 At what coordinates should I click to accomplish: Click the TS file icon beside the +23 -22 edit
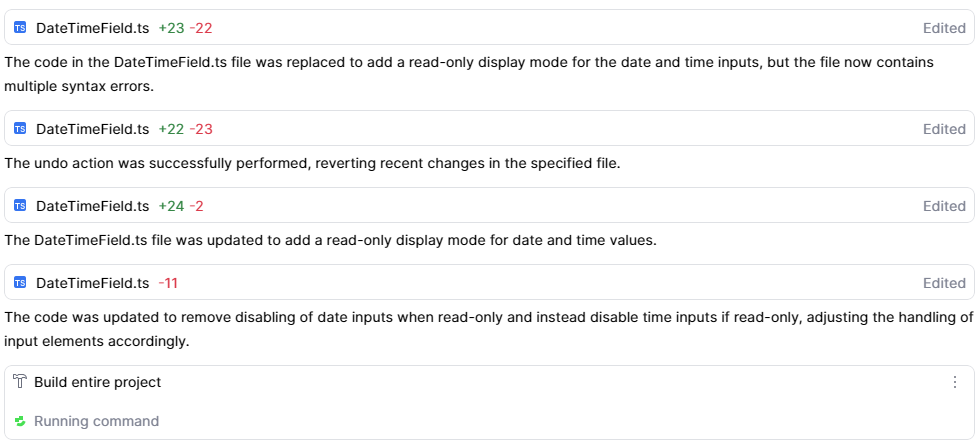click(x=20, y=29)
